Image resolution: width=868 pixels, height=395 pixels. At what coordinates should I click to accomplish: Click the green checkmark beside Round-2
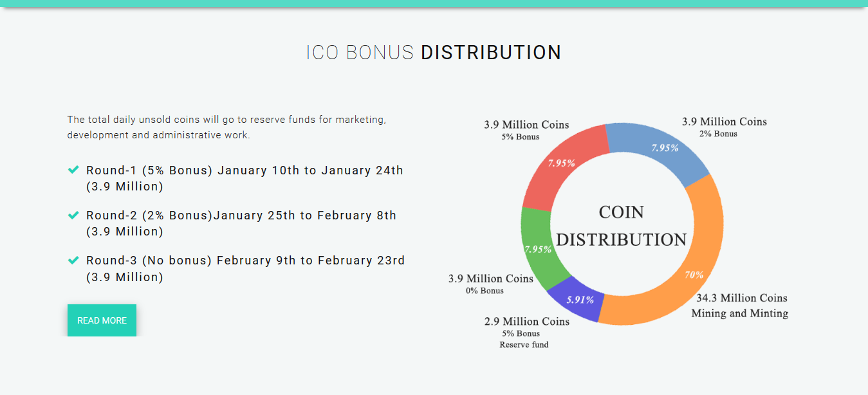click(73, 214)
